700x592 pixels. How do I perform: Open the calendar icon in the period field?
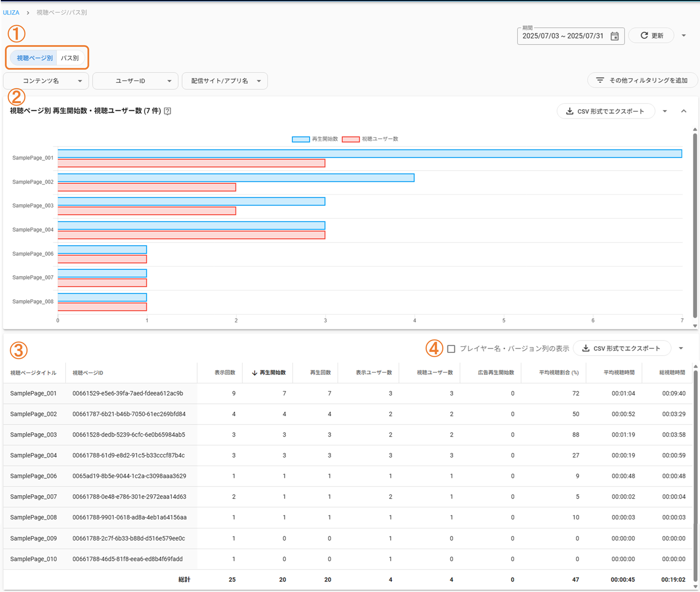614,36
